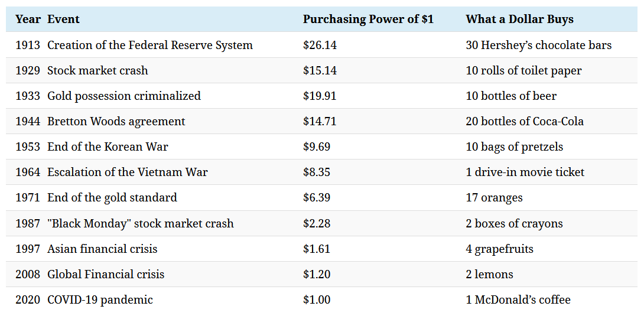Select the $9.69 value for 1953
644x319 pixels.
click(317, 147)
